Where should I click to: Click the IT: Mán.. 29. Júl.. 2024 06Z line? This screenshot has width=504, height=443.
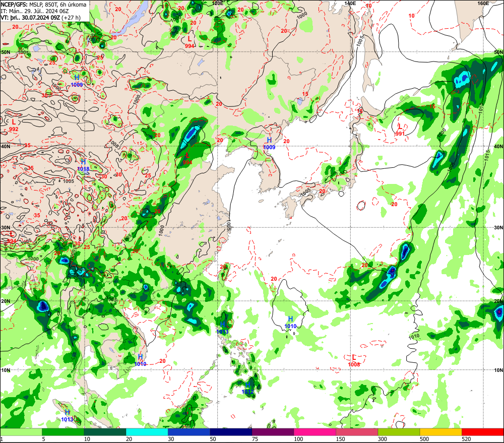[35, 11]
